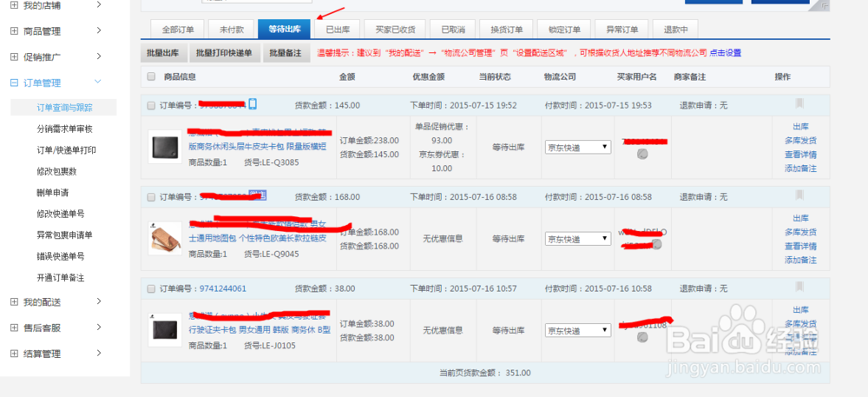Click the 批量出库 button

point(163,53)
